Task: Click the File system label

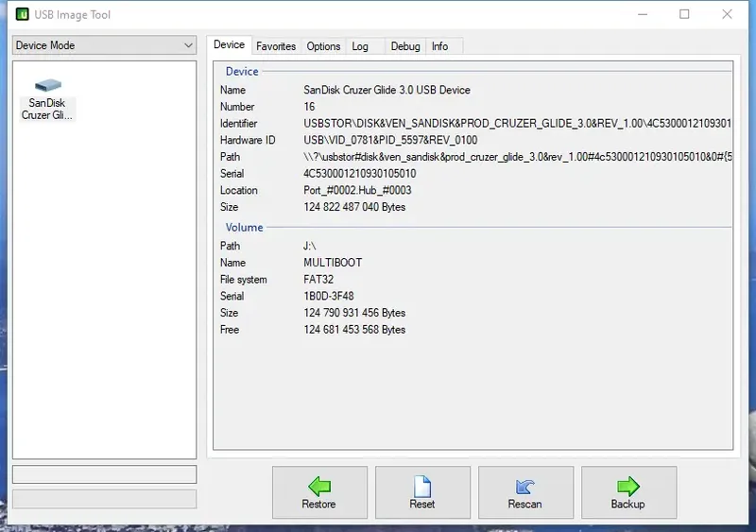Action: pyautogui.click(x=243, y=280)
